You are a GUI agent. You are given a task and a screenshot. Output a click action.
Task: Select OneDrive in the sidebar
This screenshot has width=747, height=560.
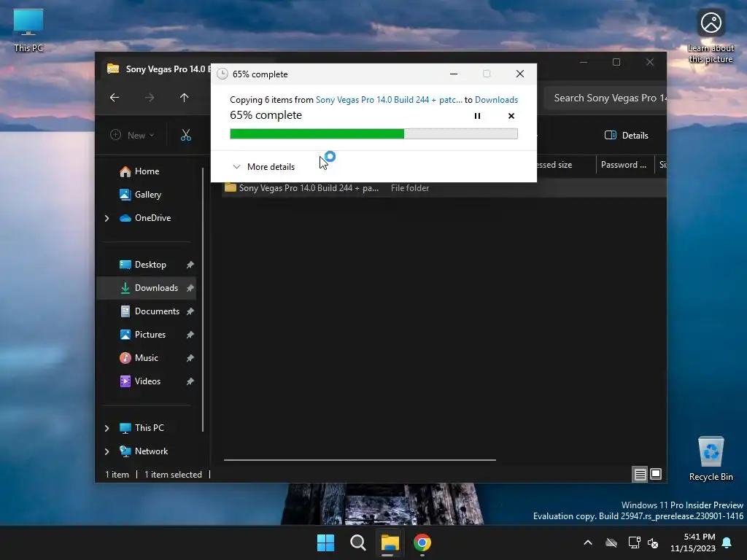tap(152, 218)
